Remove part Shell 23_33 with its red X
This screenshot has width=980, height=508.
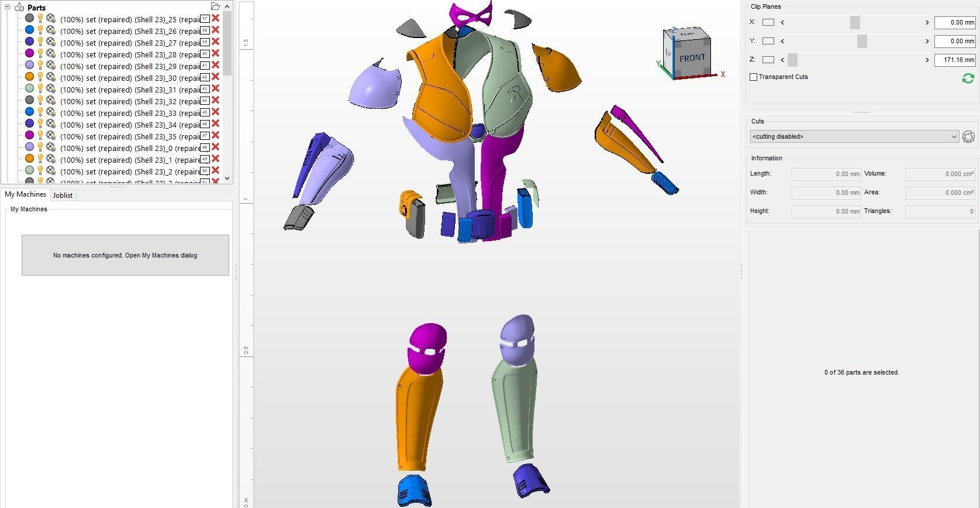(x=215, y=112)
